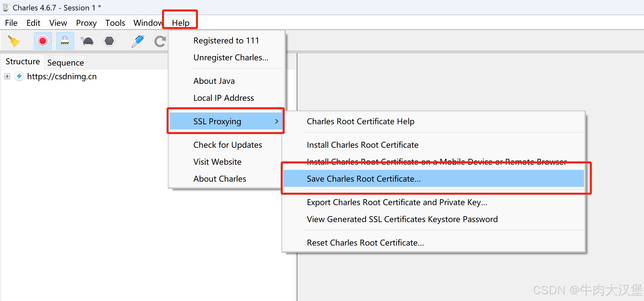
Task: Select View Generated SSL Certificates Keystore Password
Action: [434, 219]
